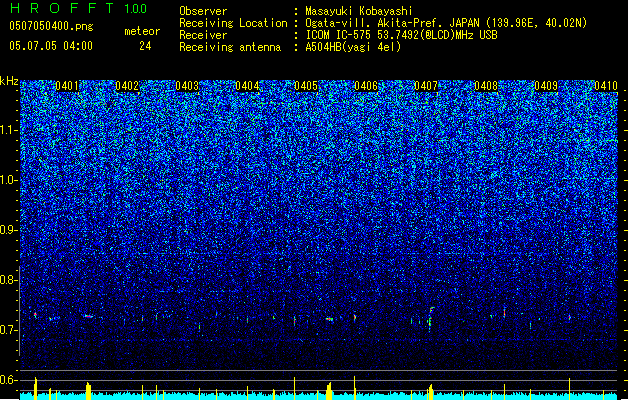Click the meteor label
The width and height of the screenshot is (629, 400).
[x=142, y=31]
